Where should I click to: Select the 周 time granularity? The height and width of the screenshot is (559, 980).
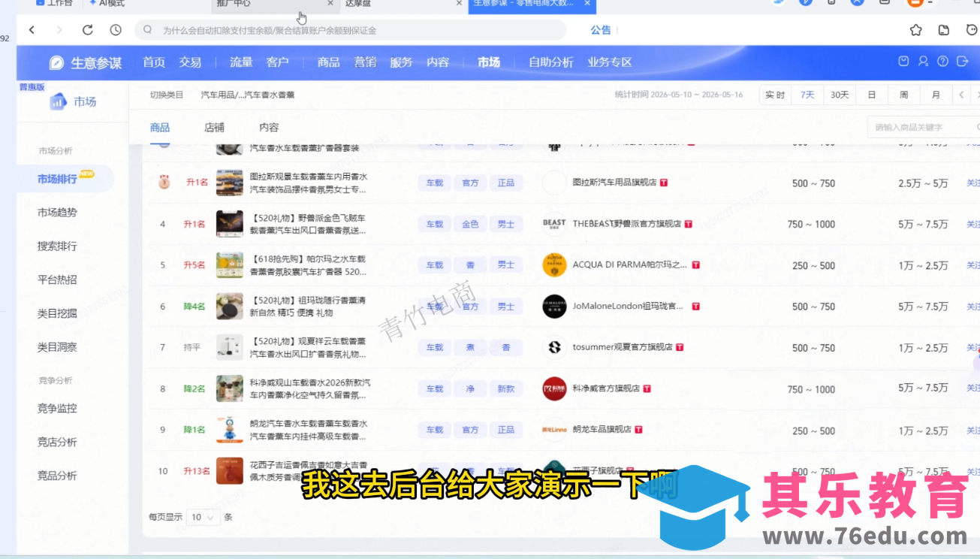[903, 95]
